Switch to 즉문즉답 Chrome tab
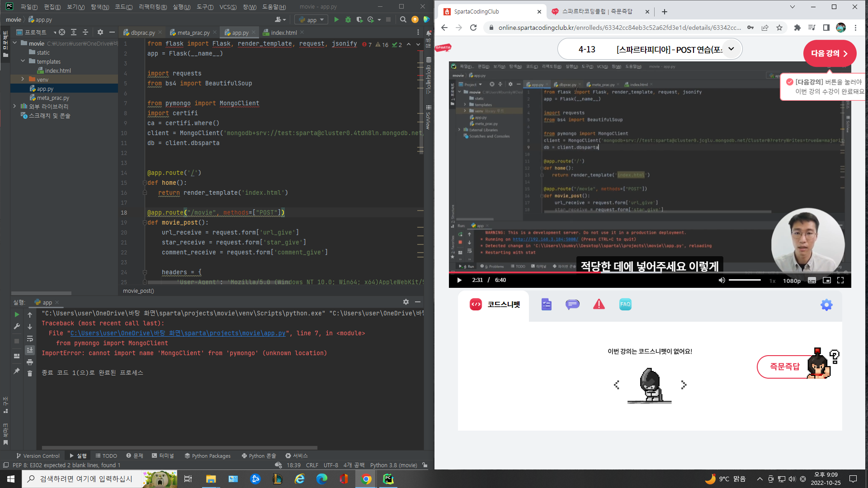The height and width of the screenshot is (488, 868). click(597, 11)
